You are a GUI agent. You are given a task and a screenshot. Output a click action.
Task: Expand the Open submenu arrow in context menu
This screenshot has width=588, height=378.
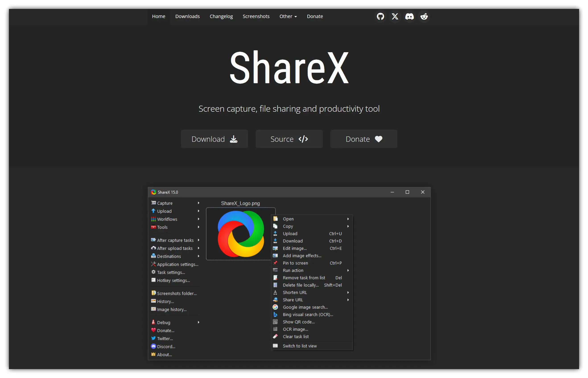(348, 219)
